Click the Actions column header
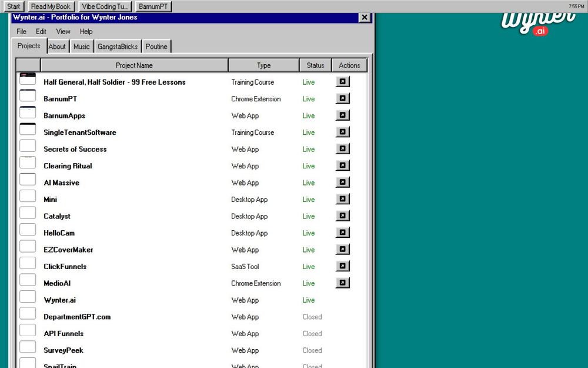This screenshot has width=588, height=368. (x=349, y=65)
